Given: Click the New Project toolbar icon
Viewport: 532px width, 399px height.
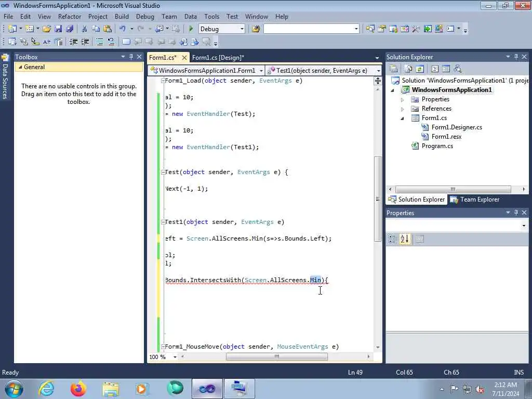Looking at the screenshot, I should [x=12, y=29].
